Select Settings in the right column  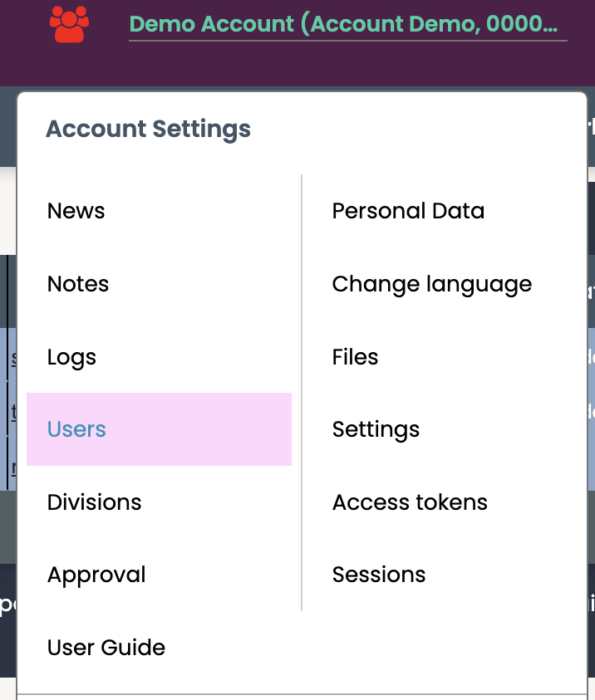coord(376,430)
